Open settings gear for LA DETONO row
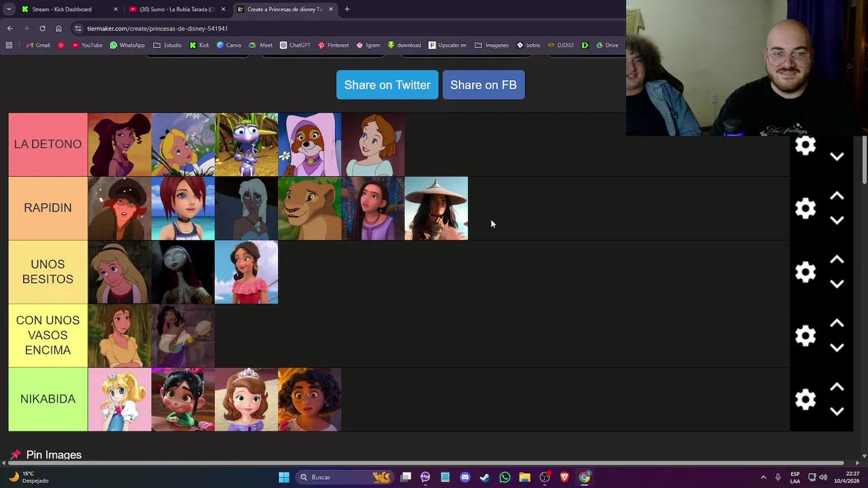The width and height of the screenshot is (868, 488). coord(805,145)
